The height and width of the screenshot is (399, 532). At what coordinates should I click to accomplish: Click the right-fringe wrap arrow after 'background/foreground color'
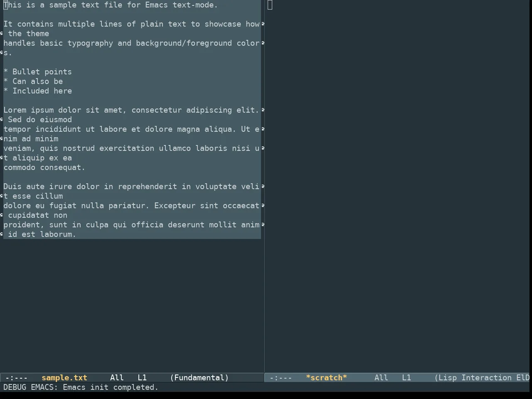click(x=263, y=43)
